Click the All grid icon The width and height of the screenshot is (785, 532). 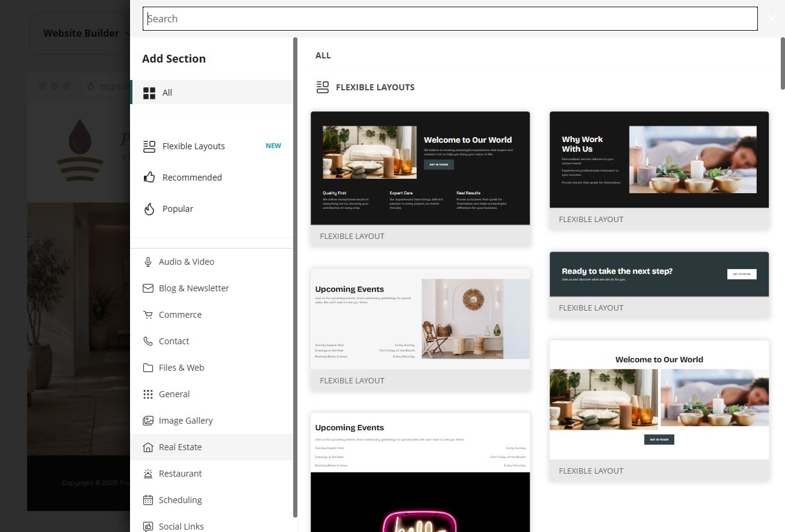[x=149, y=93]
